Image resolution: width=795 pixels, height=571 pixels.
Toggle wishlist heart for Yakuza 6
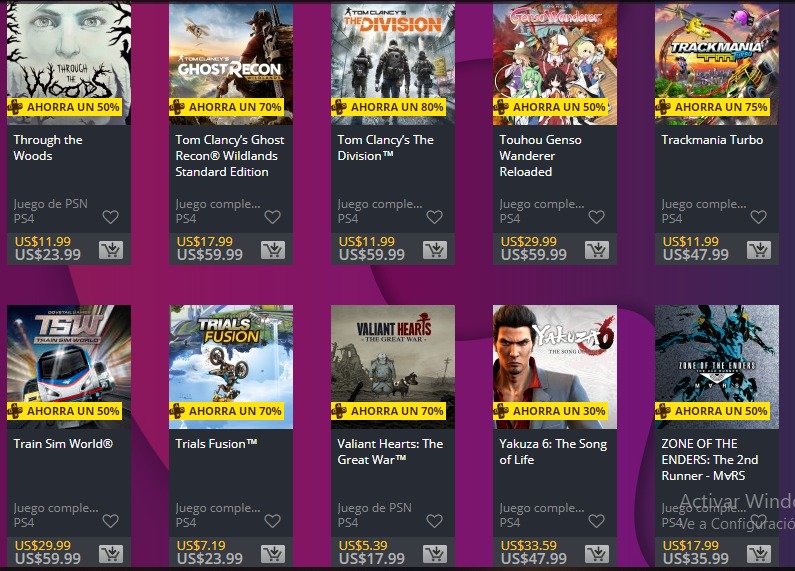596,521
